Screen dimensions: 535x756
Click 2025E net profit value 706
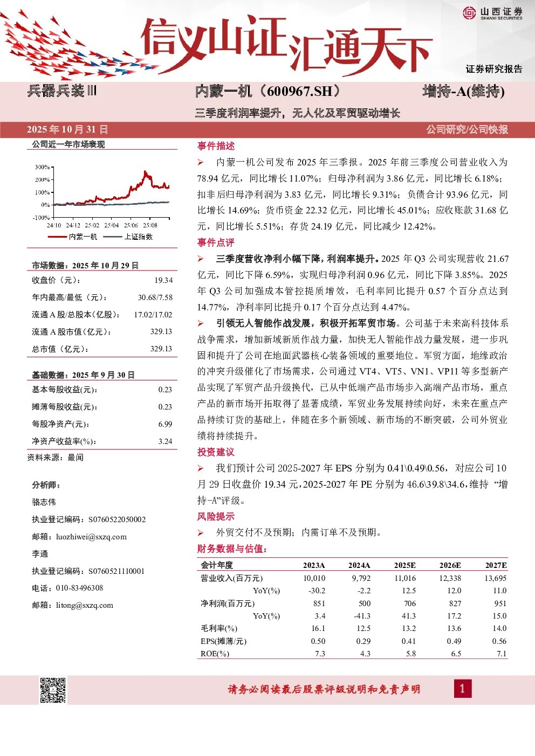click(410, 604)
